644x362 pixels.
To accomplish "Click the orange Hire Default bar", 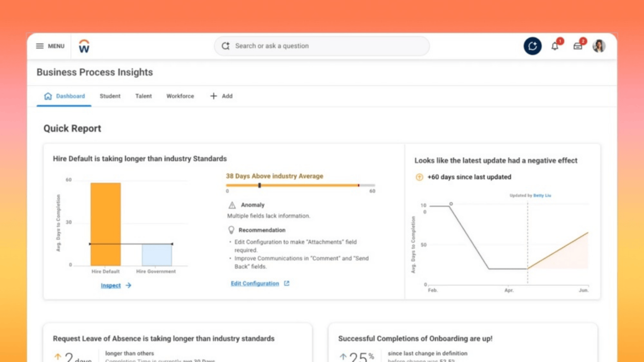I will coord(106,224).
